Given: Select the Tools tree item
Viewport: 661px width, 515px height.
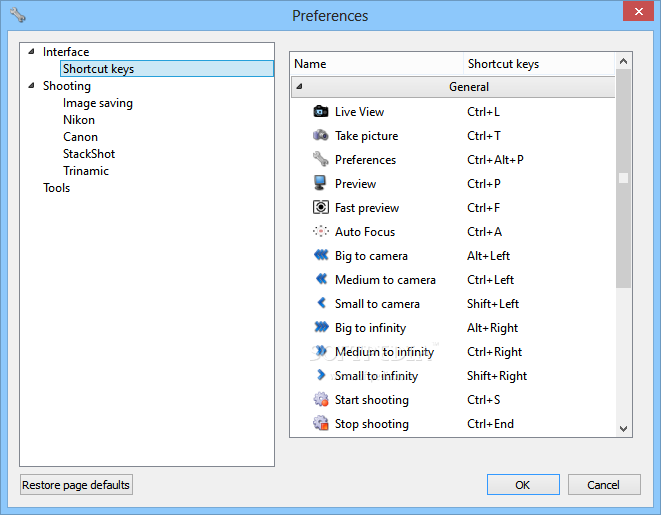Looking at the screenshot, I should (x=56, y=188).
